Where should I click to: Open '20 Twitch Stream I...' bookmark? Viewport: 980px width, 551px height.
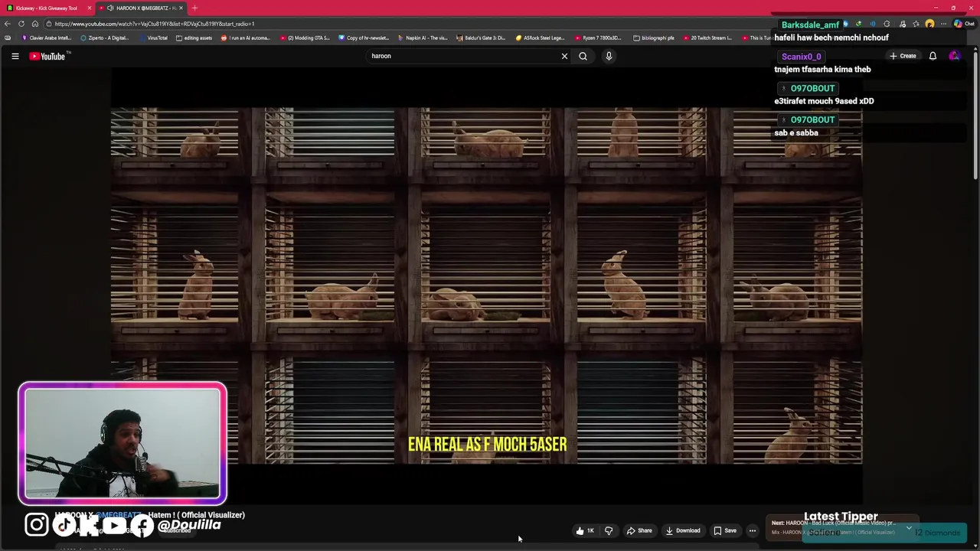tap(707, 37)
